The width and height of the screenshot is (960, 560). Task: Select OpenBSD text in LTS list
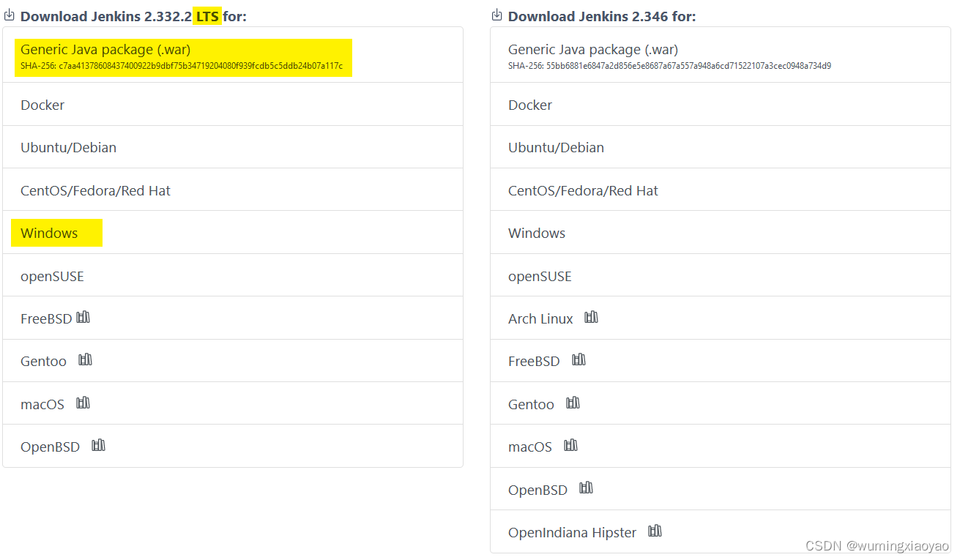point(50,447)
